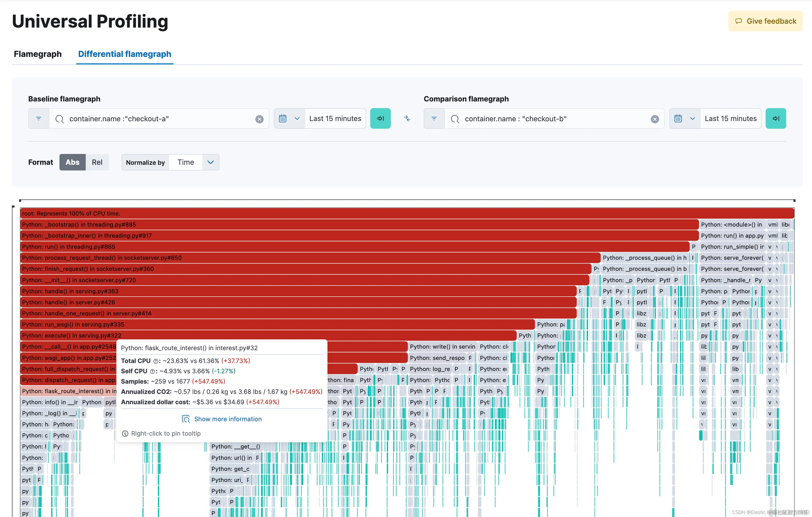Expand Normalize by Time dropdown

211,162
